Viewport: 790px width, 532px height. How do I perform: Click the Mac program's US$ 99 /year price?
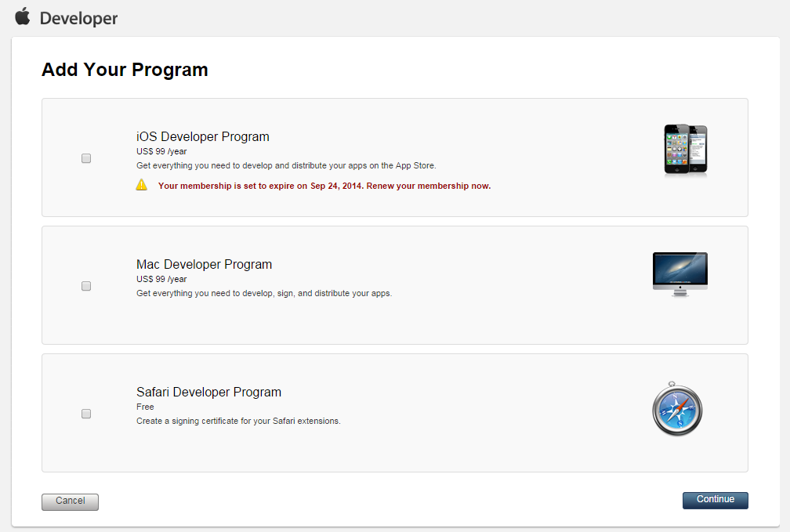(161, 279)
